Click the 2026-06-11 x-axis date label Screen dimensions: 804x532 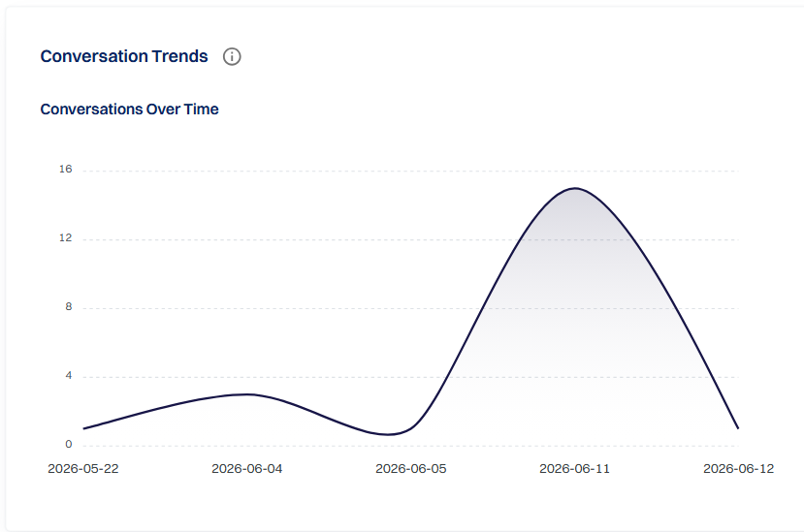575,468
